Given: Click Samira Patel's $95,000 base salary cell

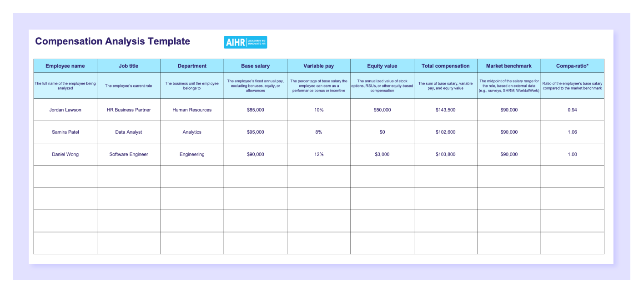Looking at the screenshot, I should 255,132.
